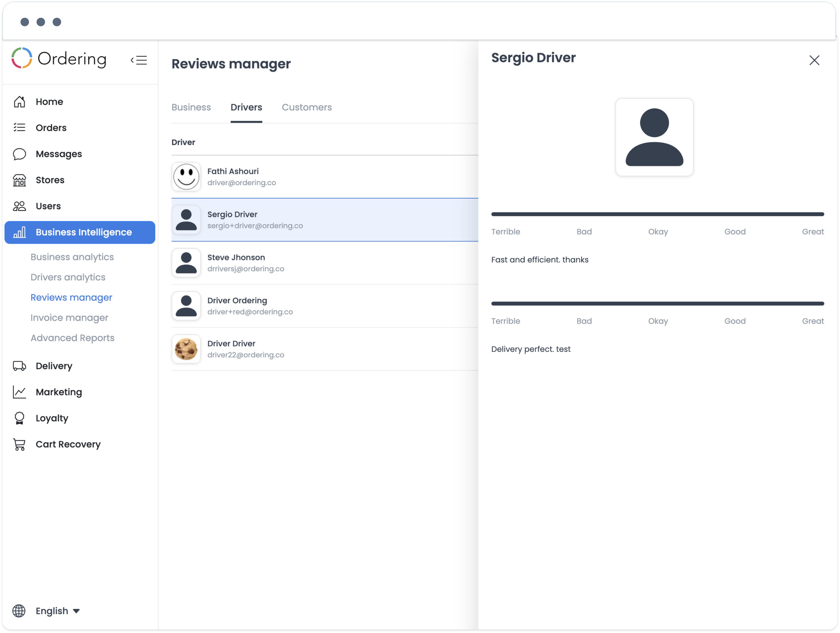Image resolution: width=840 pixels, height=633 pixels.
Task: Click the large Sergio Driver profile photo
Action: (x=654, y=137)
